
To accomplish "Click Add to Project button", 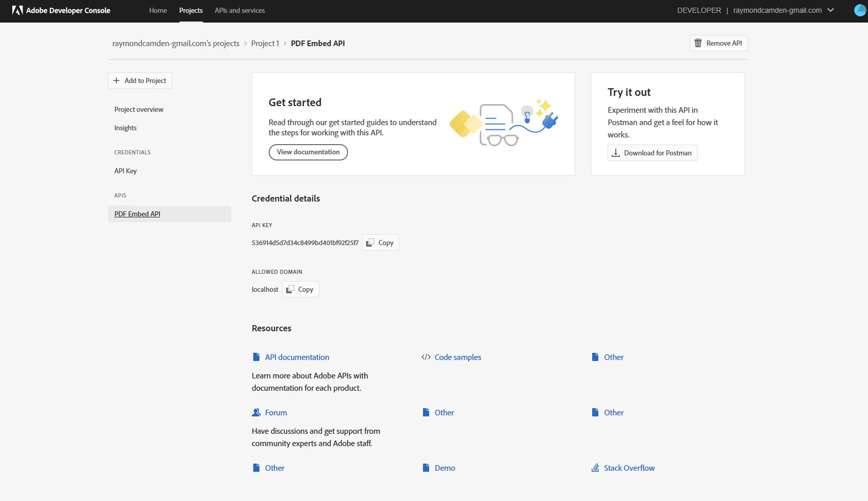I will [140, 81].
